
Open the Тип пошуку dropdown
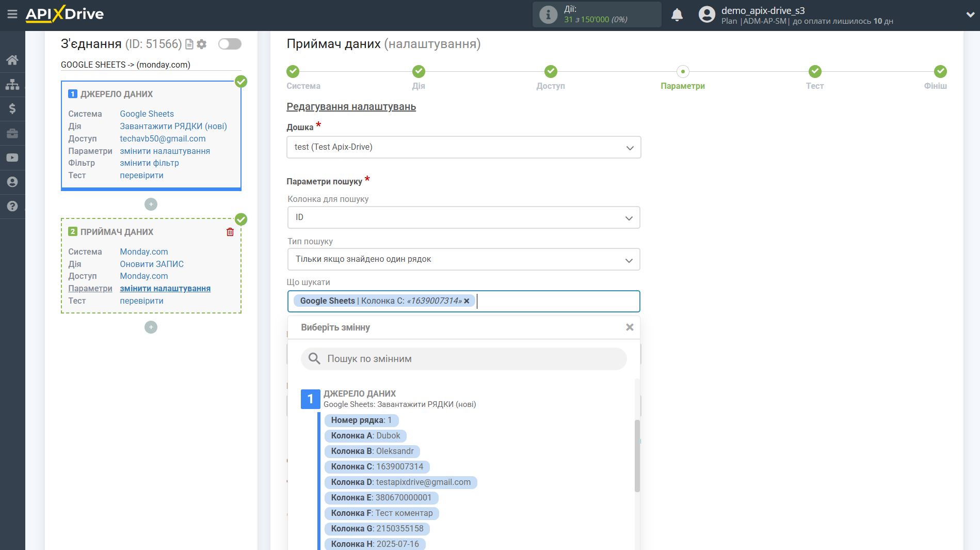point(463,259)
